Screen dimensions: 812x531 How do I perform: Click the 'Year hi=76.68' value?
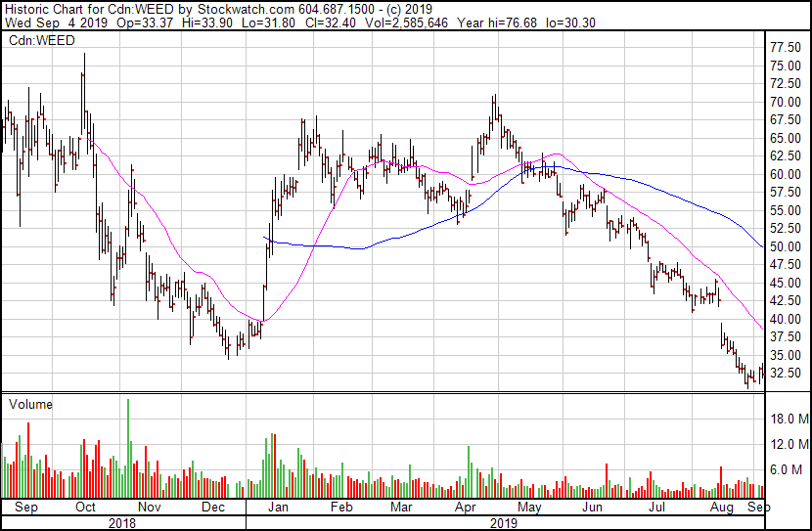(497, 22)
